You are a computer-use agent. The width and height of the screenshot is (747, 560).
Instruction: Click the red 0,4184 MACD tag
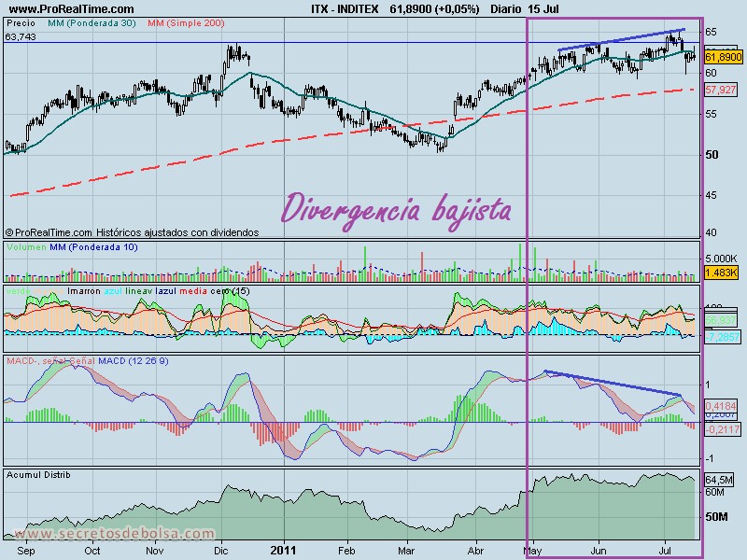(721, 406)
